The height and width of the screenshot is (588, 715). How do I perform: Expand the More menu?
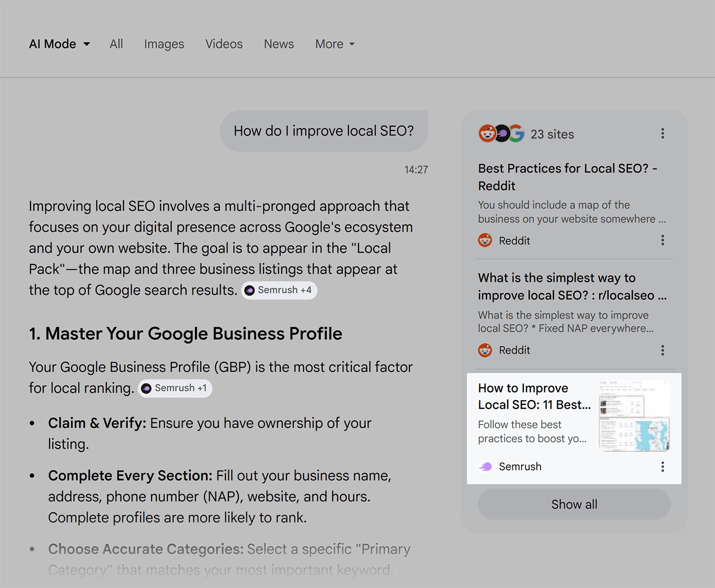tap(335, 44)
